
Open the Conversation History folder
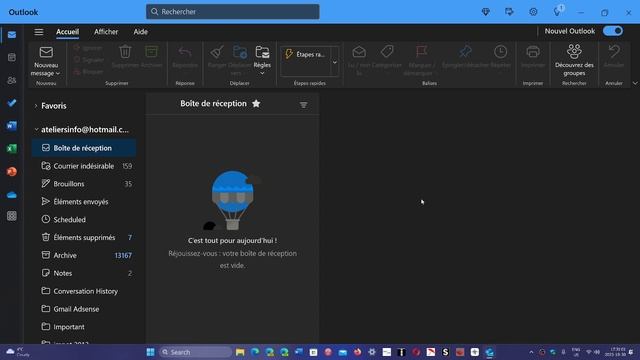[84, 291]
